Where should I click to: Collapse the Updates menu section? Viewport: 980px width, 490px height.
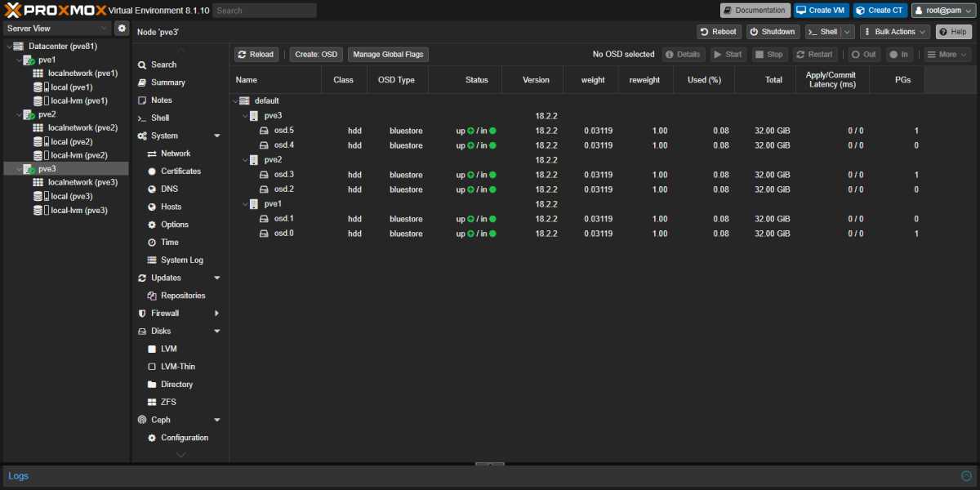[217, 278]
